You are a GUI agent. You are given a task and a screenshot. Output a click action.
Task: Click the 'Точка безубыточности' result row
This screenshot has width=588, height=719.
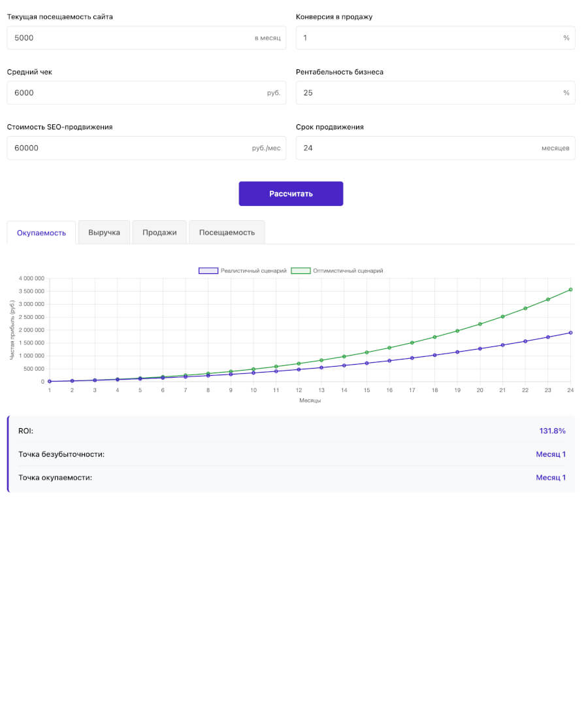[291, 454]
